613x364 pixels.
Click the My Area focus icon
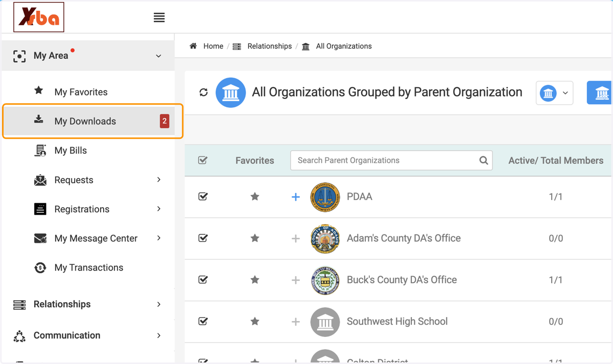click(x=19, y=56)
